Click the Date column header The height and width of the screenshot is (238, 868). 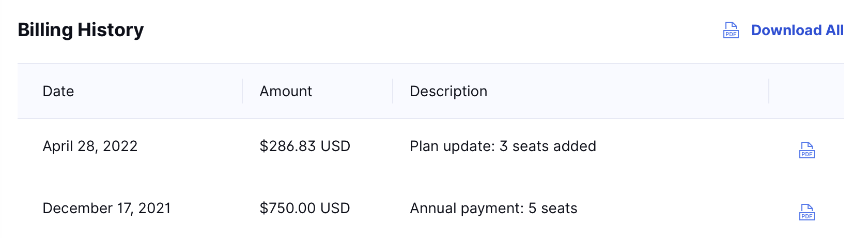58,92
